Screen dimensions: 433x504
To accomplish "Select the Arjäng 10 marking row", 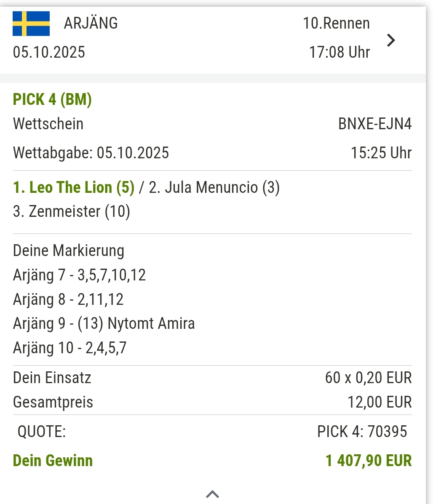I will coord(69,348).
